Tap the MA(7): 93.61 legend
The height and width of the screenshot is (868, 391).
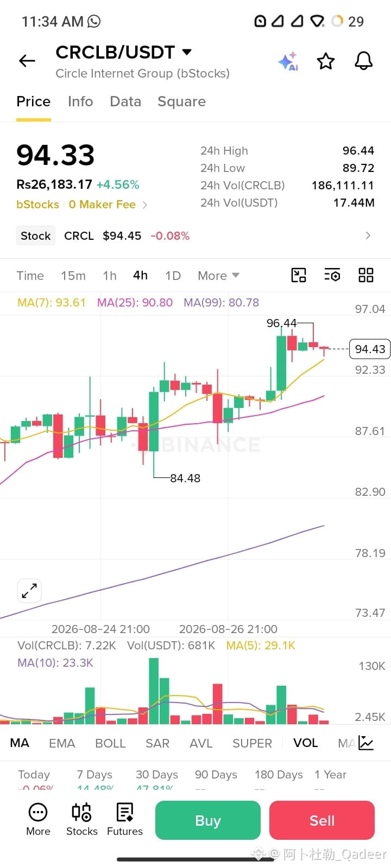(x=52, y=303)
